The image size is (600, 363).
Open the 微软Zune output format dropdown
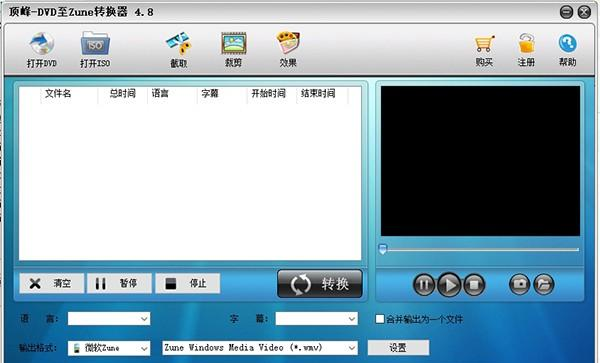[x=109, y=348]
